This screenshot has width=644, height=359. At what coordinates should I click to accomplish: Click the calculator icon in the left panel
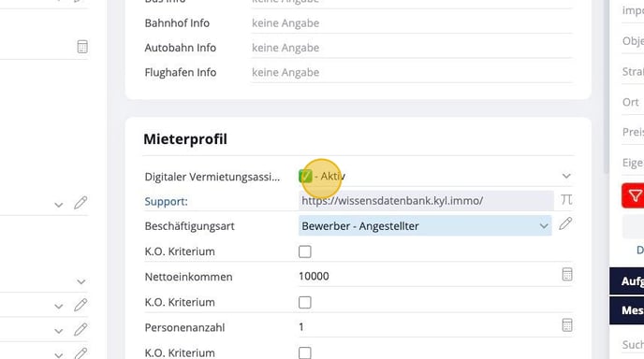(x=82, y=47)
